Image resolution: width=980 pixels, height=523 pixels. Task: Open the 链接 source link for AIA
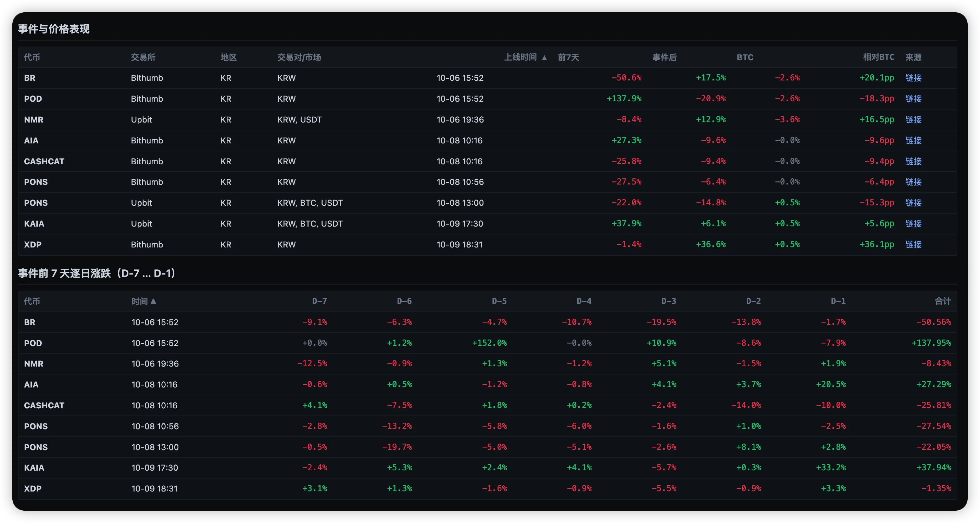(x=914, y=141)
